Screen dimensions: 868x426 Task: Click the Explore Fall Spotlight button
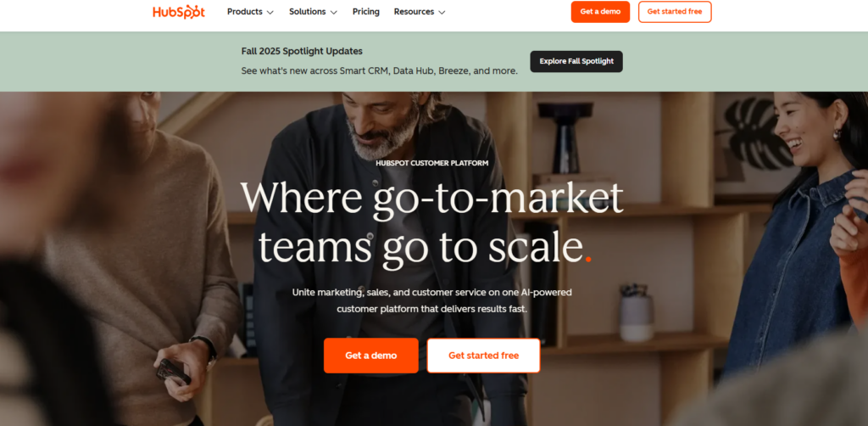pos(576,61)
